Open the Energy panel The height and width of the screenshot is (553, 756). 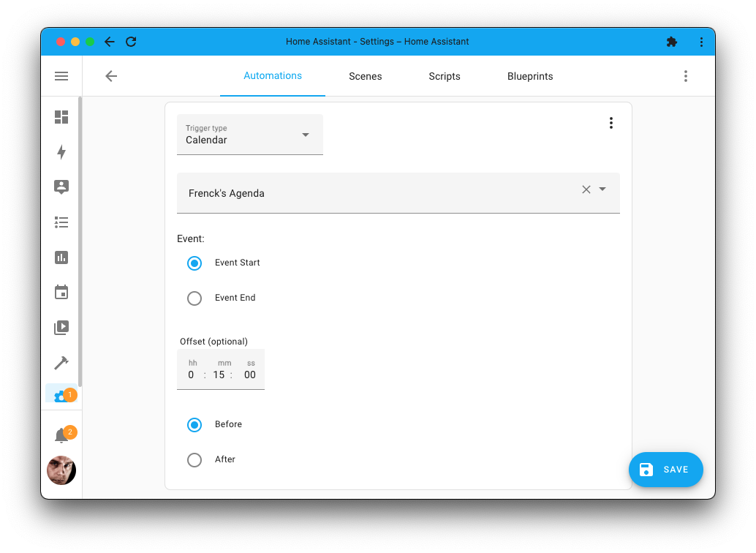tap(61, 152)
